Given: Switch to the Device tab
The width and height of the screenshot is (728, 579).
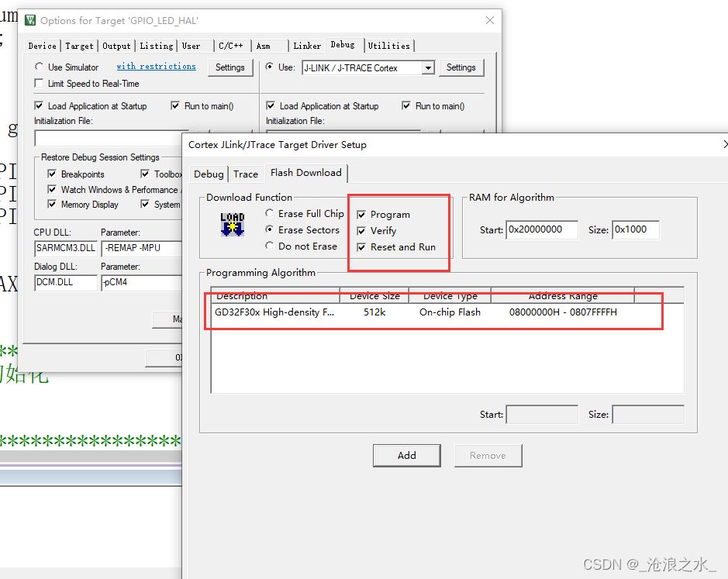Looking at the screenshot, I should pos(42,46).
